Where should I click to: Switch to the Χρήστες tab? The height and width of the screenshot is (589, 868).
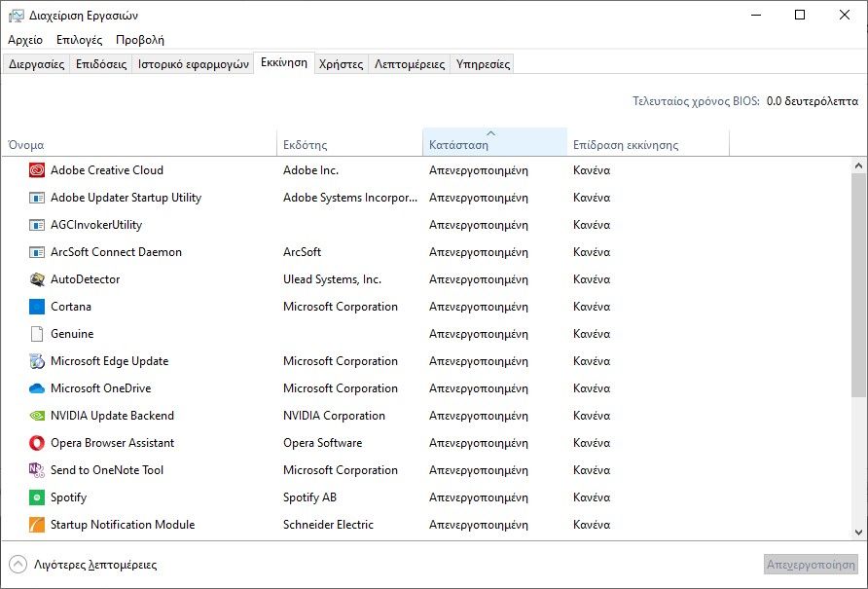341,63
